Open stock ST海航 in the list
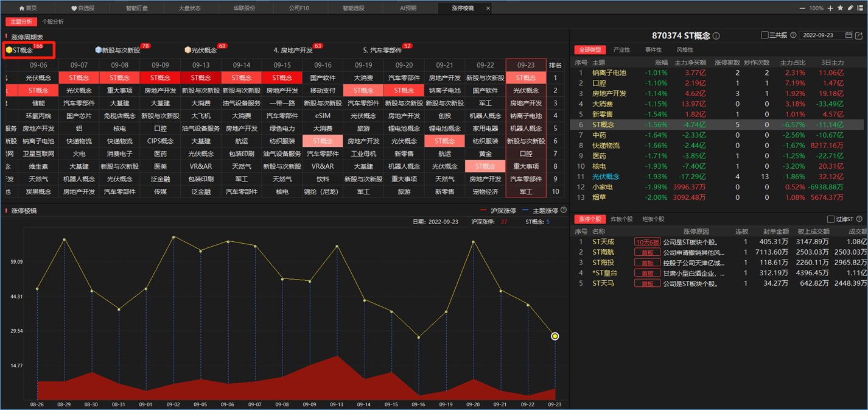 point(603,252)
